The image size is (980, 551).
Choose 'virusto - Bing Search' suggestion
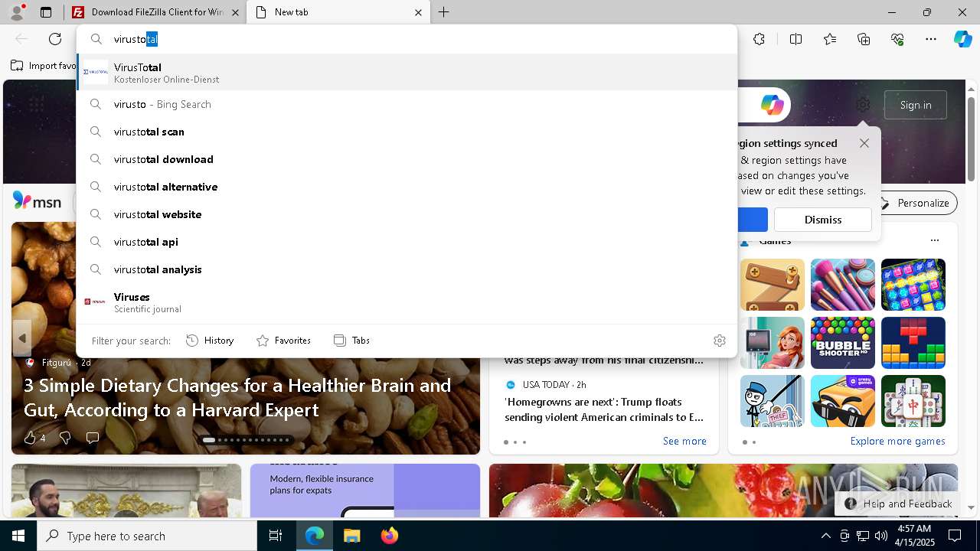[407, 104]
